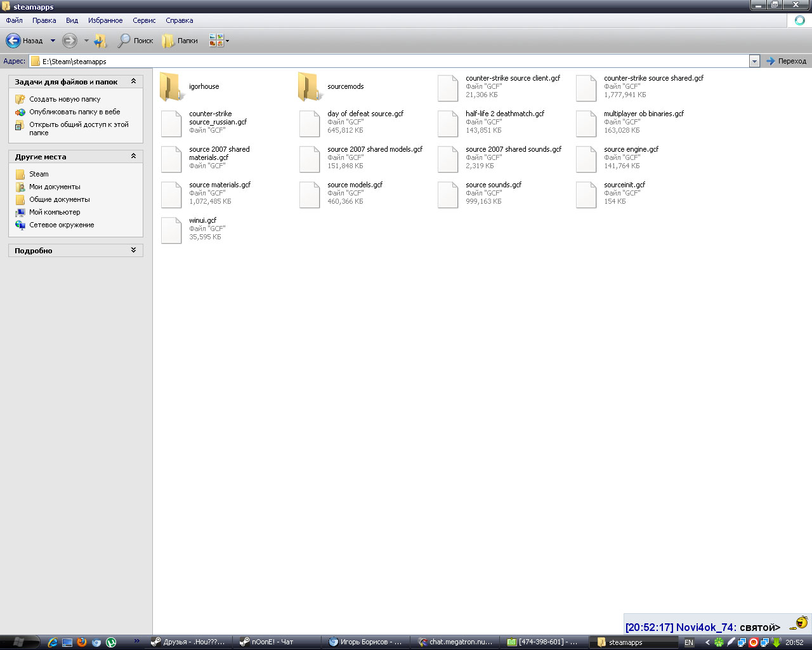Launch Firefox from quick launch bar
Image resolution: width=812 pixels, height=650 pixels.
pos(82,642)
